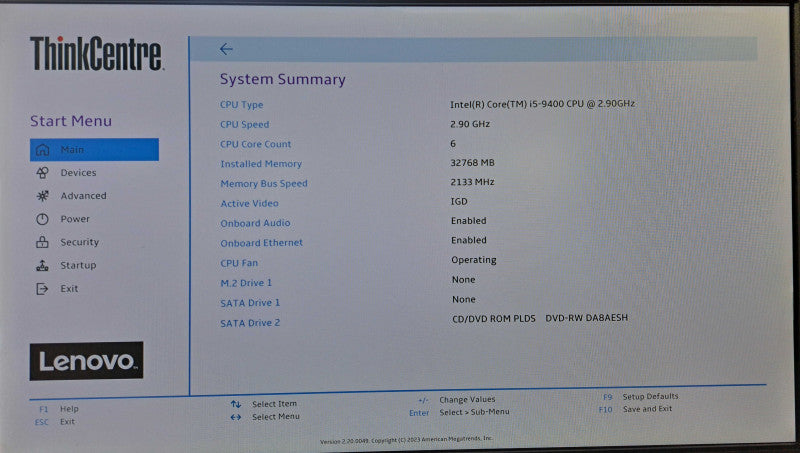Select the Active Video label

[249, 204]
